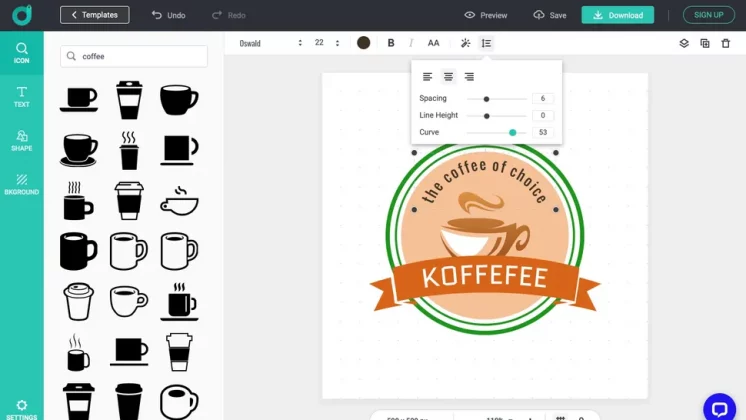Open the SHAPE panel in sidebar
This screenshot has width=746, height=420.
(21, 140)
